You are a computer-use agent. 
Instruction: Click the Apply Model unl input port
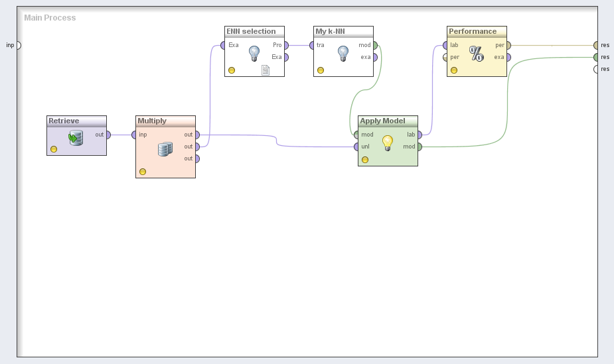tap(357, 147)
